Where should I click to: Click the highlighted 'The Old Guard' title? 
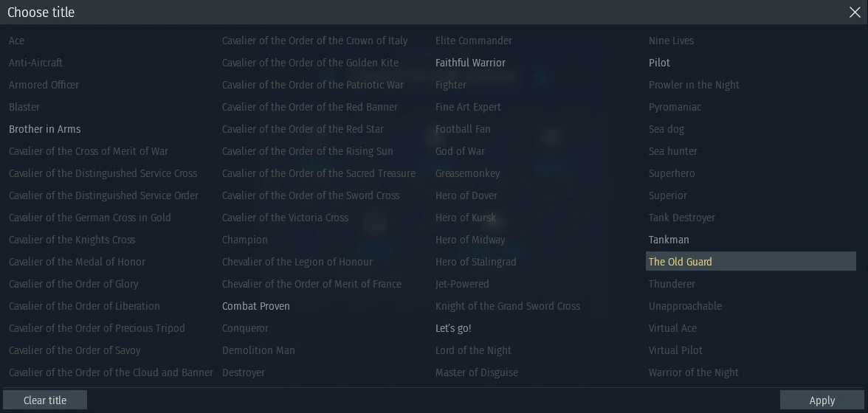point(680,262)
